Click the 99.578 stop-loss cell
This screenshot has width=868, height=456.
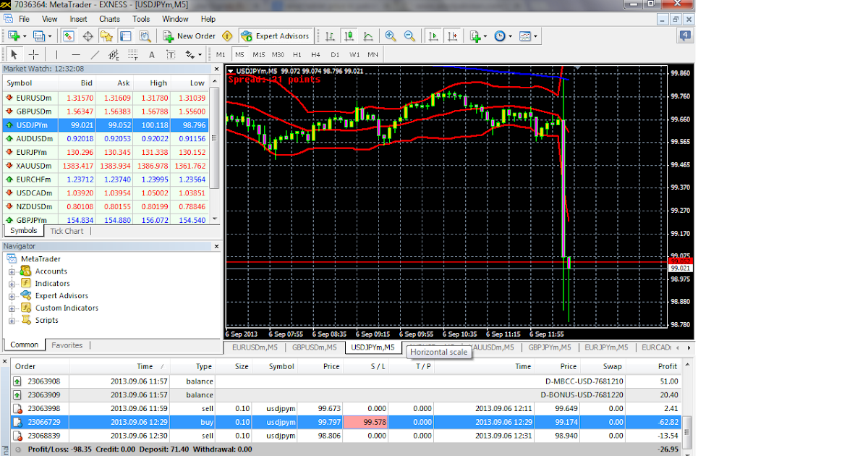[x=366, y=421]
